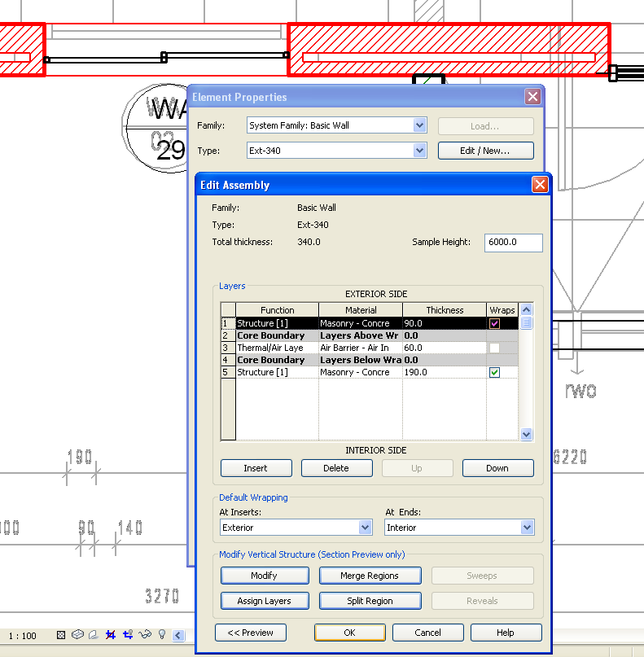Click the 1 : 100 view scale
The width and height of the screenshot is (644, 657).
click(x=23, y=636)
